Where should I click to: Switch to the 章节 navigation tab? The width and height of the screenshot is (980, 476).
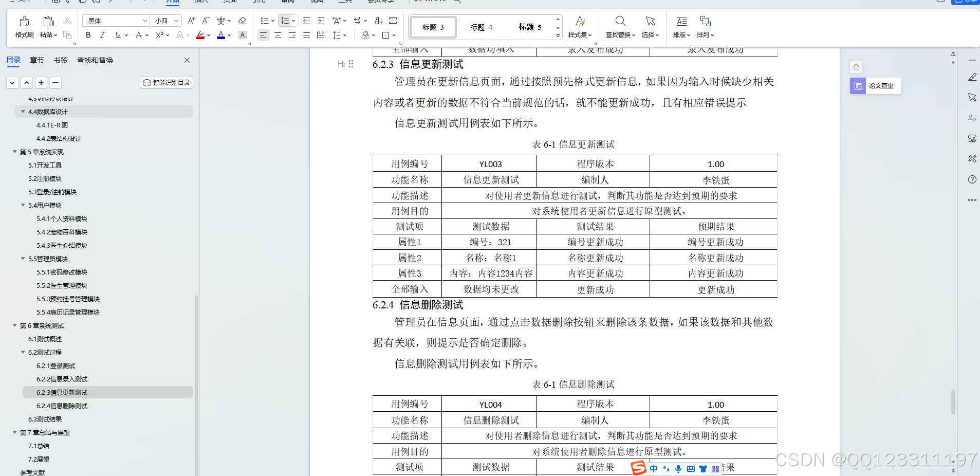coord(36,60)
